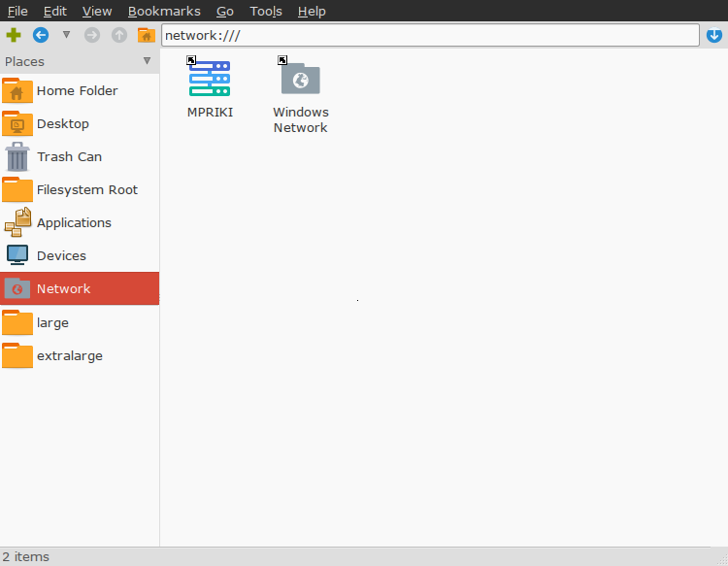Select the Network icon in sidebar
728x566 pixels.
click(17, 288)
